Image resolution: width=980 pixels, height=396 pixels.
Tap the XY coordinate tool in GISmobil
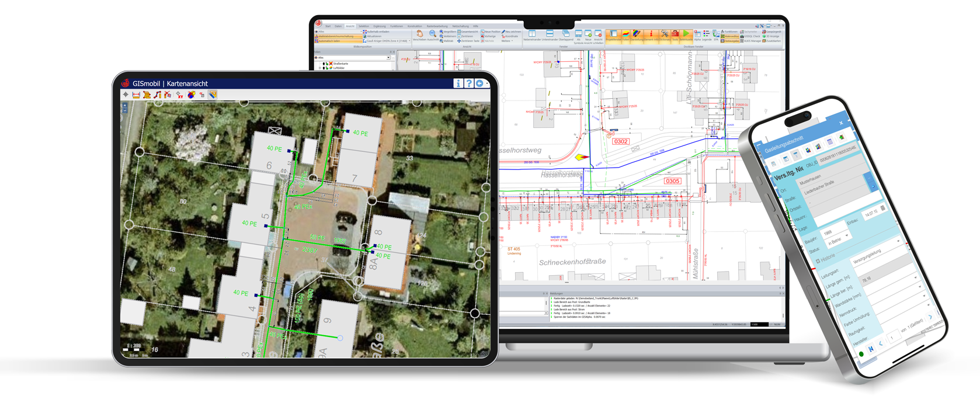(x=179, y=95)
